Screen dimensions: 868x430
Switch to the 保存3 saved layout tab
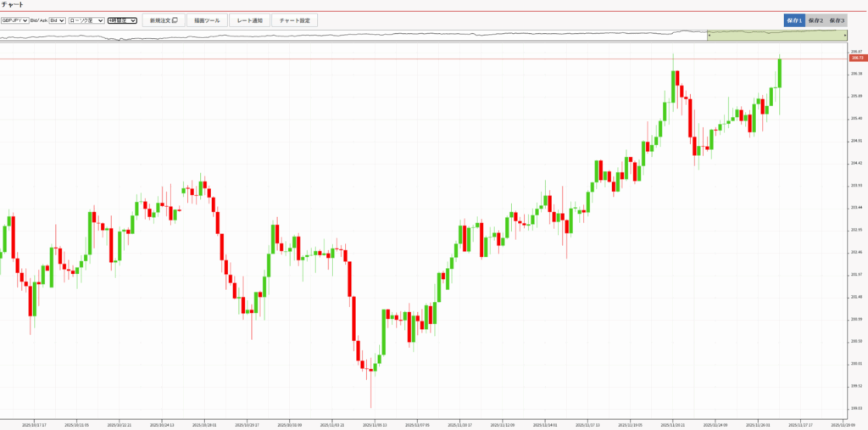837,20
